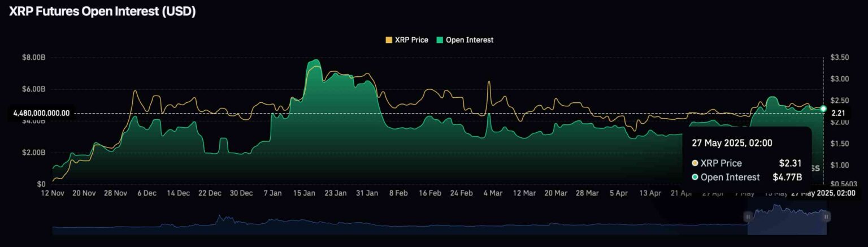Click the '$3.50' right axis label

(840, 58)
